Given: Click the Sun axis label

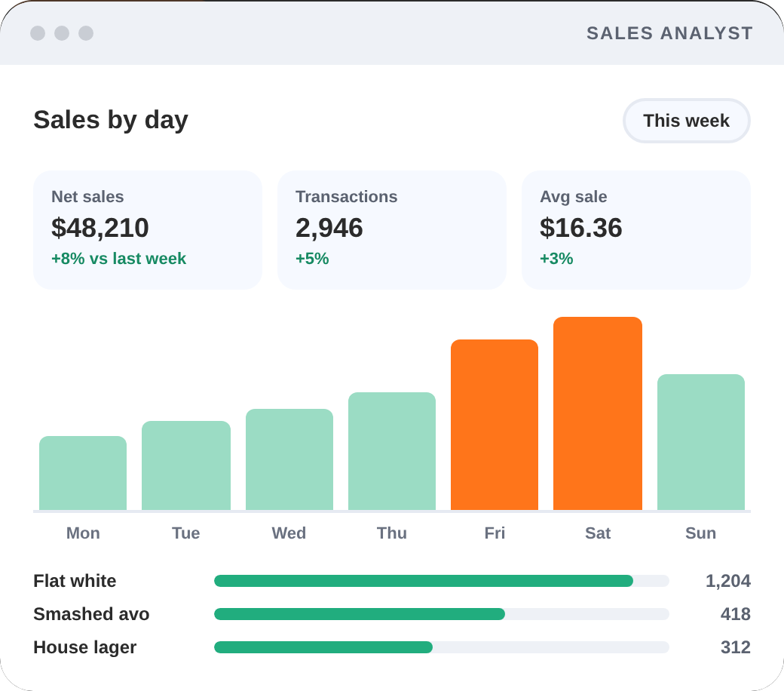Looking at the screenshot, I should [700, 533].
